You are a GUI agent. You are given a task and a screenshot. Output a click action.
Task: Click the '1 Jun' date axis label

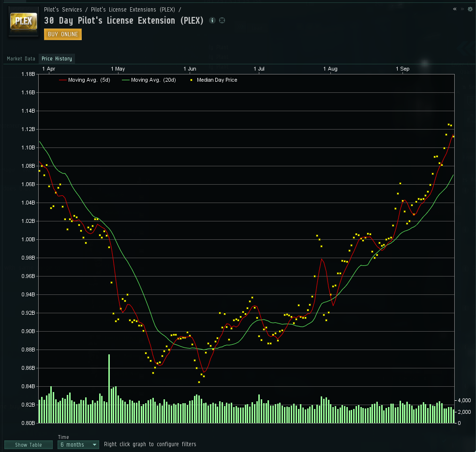[190, 69]
